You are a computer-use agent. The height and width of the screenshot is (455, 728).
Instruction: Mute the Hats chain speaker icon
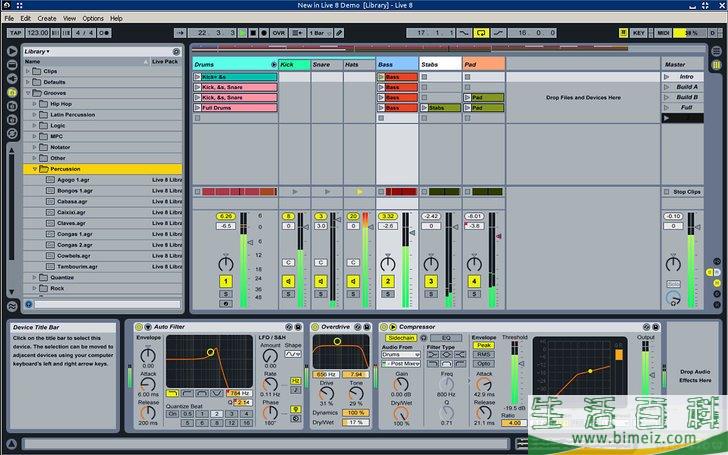tap(353, 281)
